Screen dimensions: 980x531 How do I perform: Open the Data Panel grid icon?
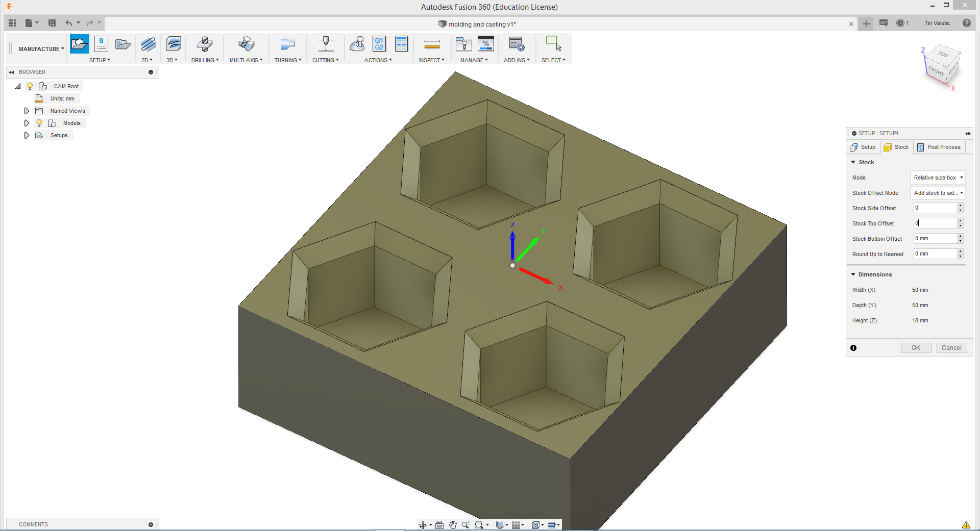pyautogui.click(x=12, y=23)
